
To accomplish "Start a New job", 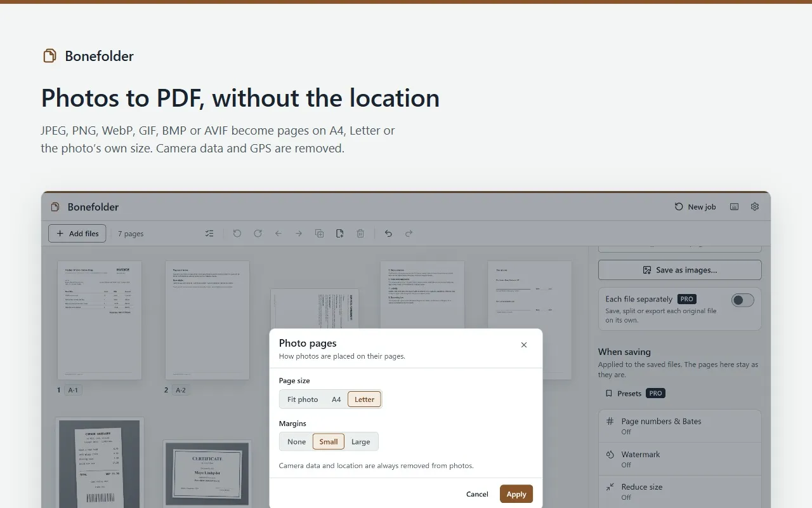I will coord(695,207).
